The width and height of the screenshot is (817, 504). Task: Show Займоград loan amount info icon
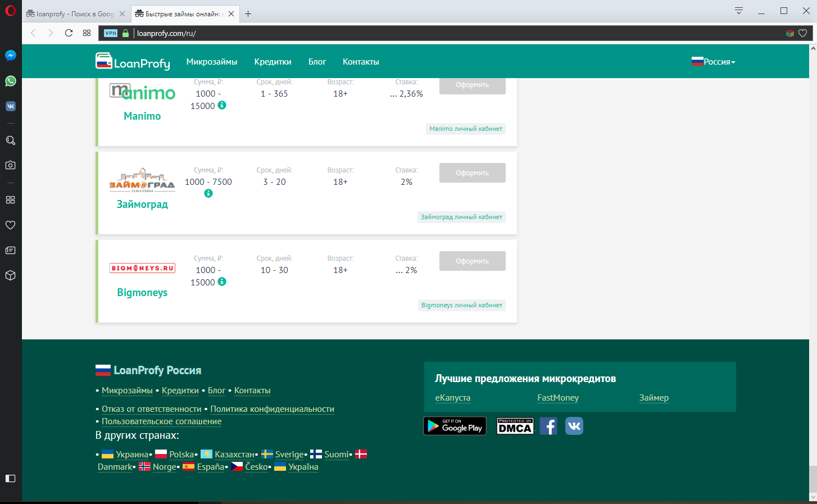tap(208, 193)
